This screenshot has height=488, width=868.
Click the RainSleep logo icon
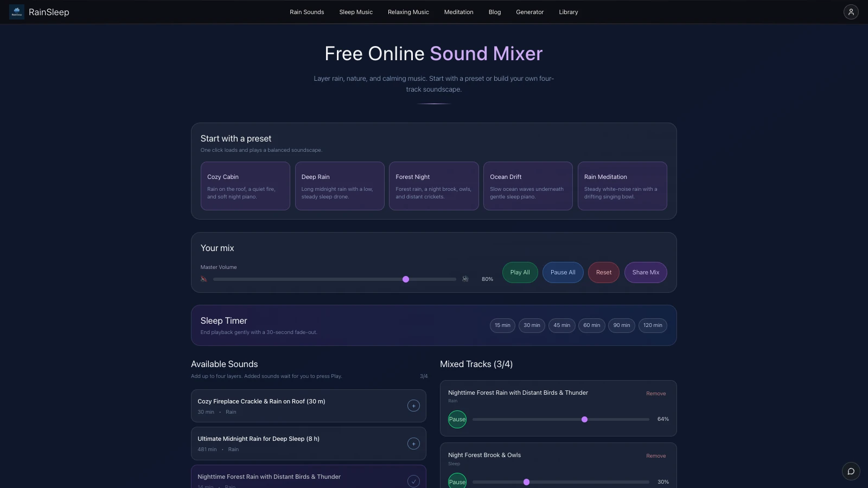[17, 12]
